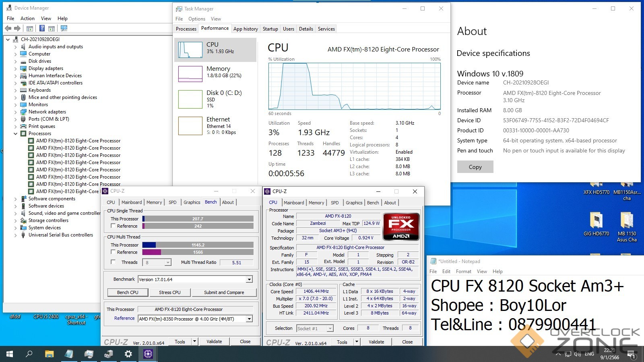The height and width of the screenshot is (362, 644).
Task: Tick the Threads checkbox in CPU-Z Bench
Action: (x=113, y=262)
